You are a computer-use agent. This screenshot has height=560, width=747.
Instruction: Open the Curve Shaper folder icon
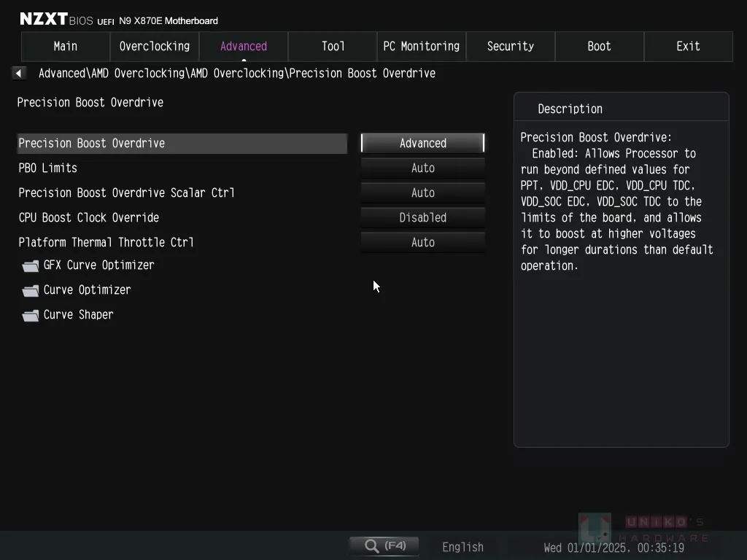31,315
